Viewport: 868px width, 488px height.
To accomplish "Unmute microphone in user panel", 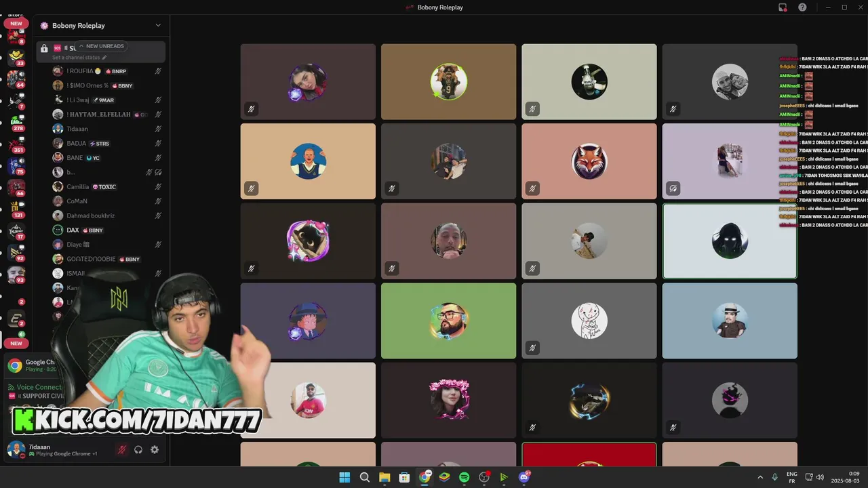I will (122, 449).
